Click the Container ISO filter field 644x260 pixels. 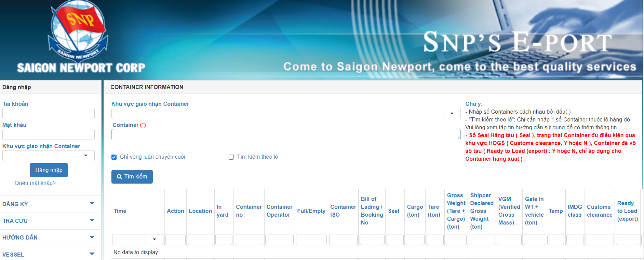tap(343, 240)
